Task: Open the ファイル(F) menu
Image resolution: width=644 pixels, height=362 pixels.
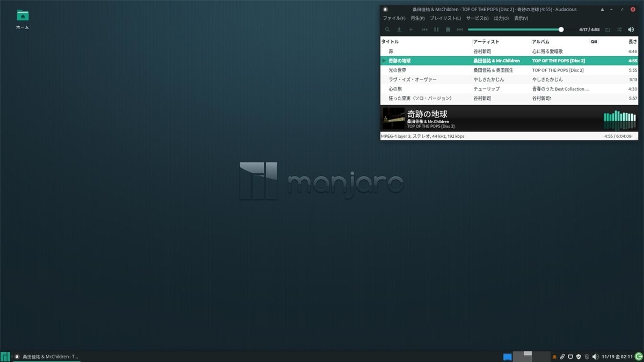Action: click(x=394, y=18)
